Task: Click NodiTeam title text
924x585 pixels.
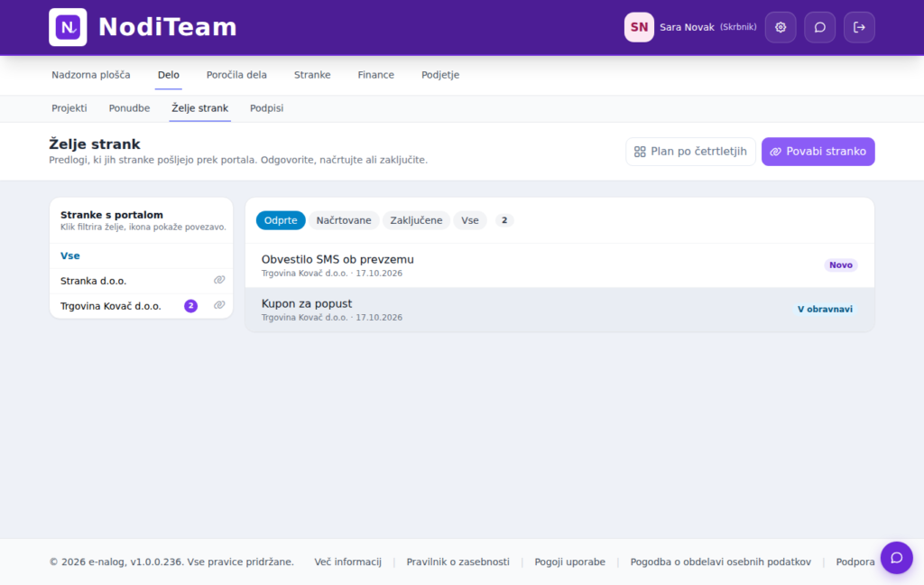Action: (167, 27)
